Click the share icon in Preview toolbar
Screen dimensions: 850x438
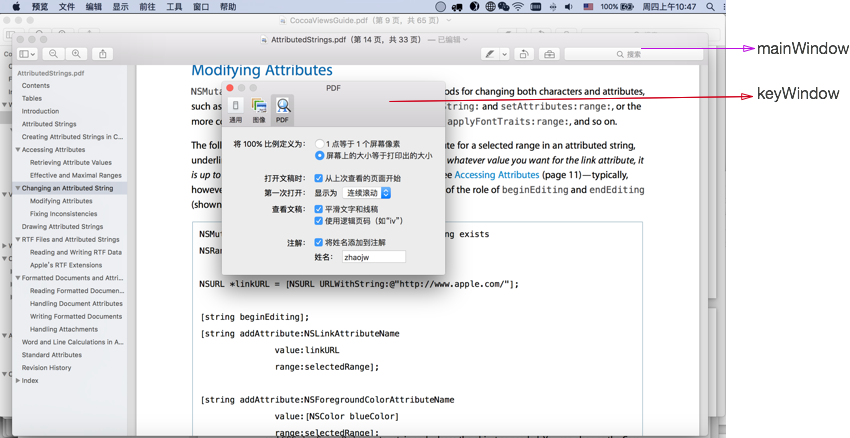click(x=102, y=54)
